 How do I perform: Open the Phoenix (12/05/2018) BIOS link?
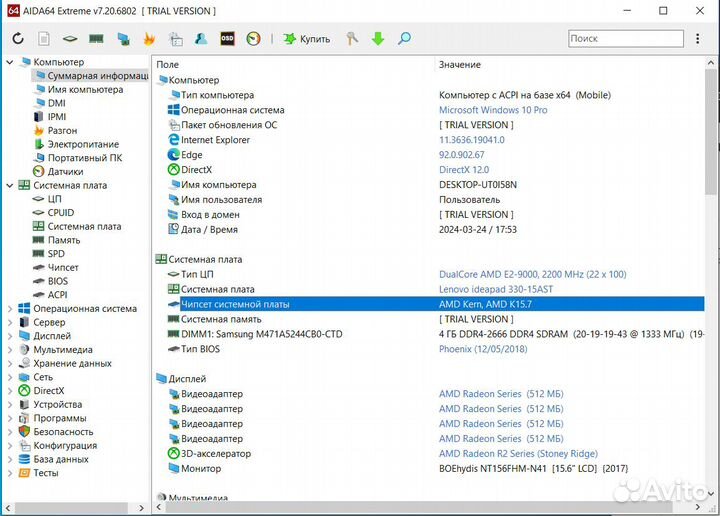[483, 349]
